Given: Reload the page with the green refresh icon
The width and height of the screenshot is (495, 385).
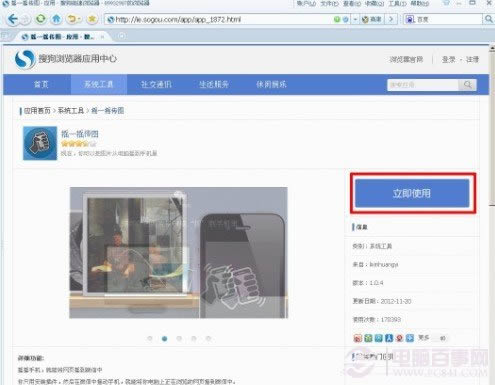Looking at the screenshot, I should (x=41, y=19).
